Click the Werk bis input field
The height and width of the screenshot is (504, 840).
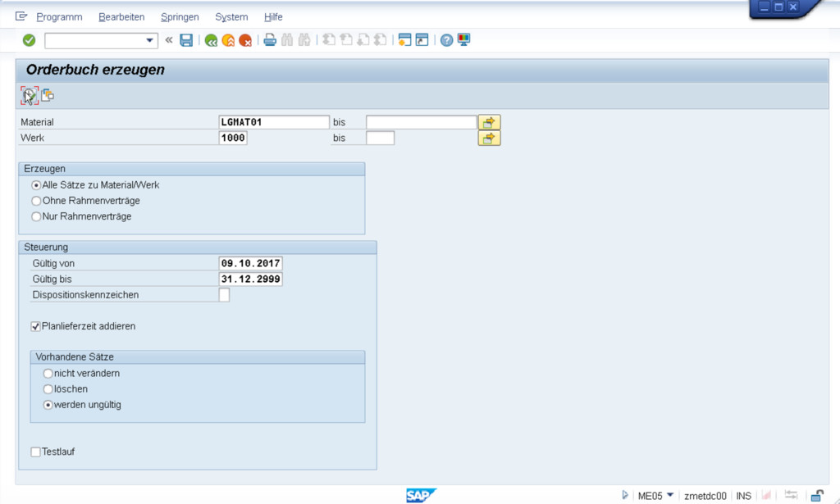point(381,138)
